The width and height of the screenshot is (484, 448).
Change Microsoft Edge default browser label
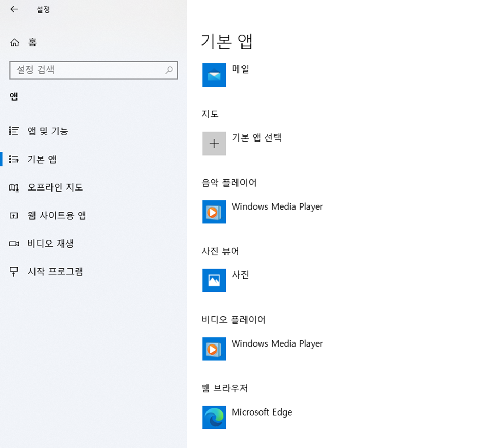pos(262,412)
